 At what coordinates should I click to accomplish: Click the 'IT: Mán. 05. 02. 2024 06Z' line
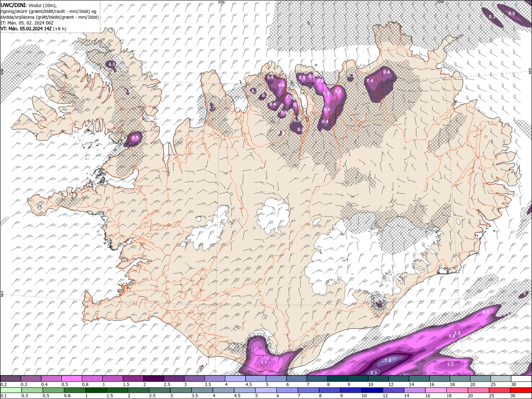coord(28,23)
